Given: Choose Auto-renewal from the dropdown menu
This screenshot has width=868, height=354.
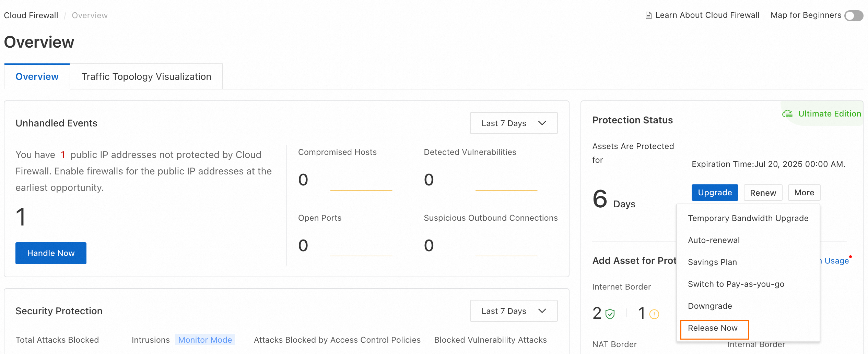Looking at the screenshot, I should point(714,240).
